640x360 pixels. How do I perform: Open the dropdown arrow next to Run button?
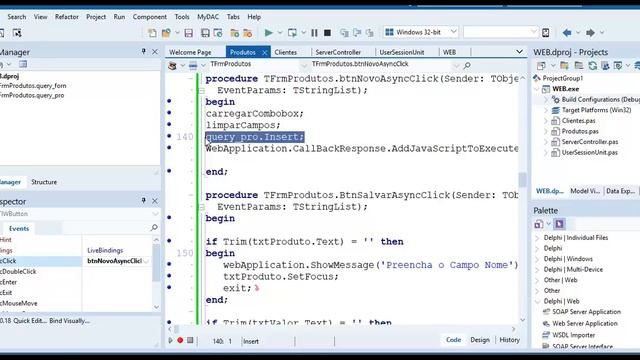coord(280,33)
